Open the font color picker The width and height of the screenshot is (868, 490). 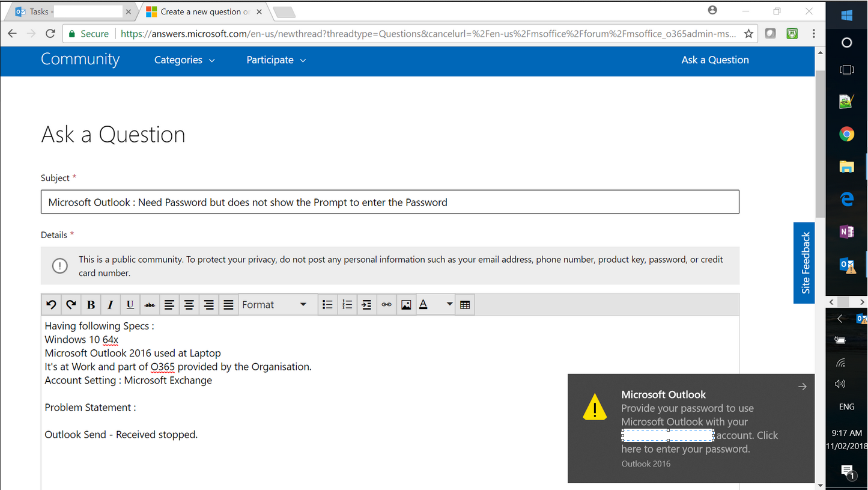[436, 305]
